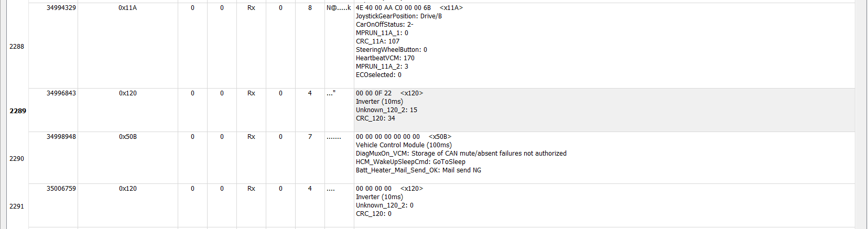
Task: Click timestamp cell 35006759
Action: tap(61, 189)
